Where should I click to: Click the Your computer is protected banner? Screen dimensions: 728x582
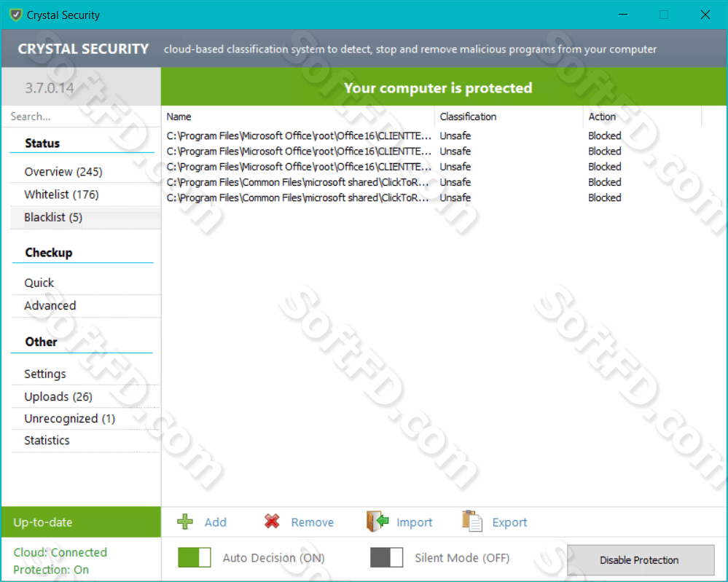(444, 87)
